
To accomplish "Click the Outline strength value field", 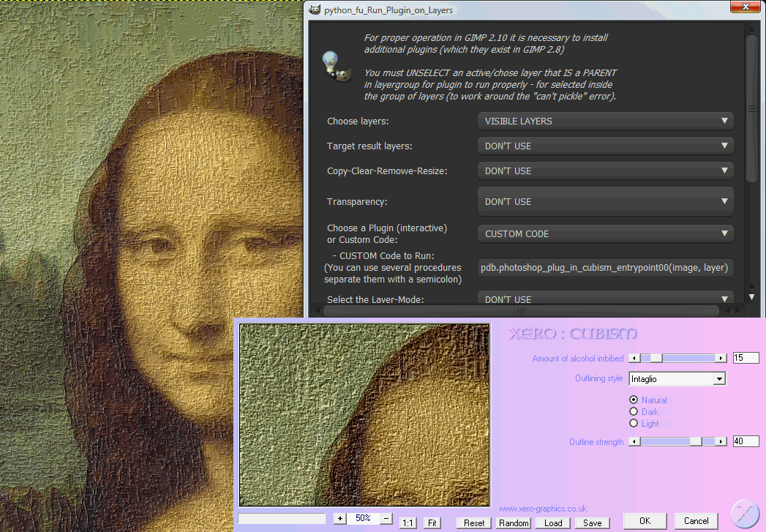I will point(746,441).
